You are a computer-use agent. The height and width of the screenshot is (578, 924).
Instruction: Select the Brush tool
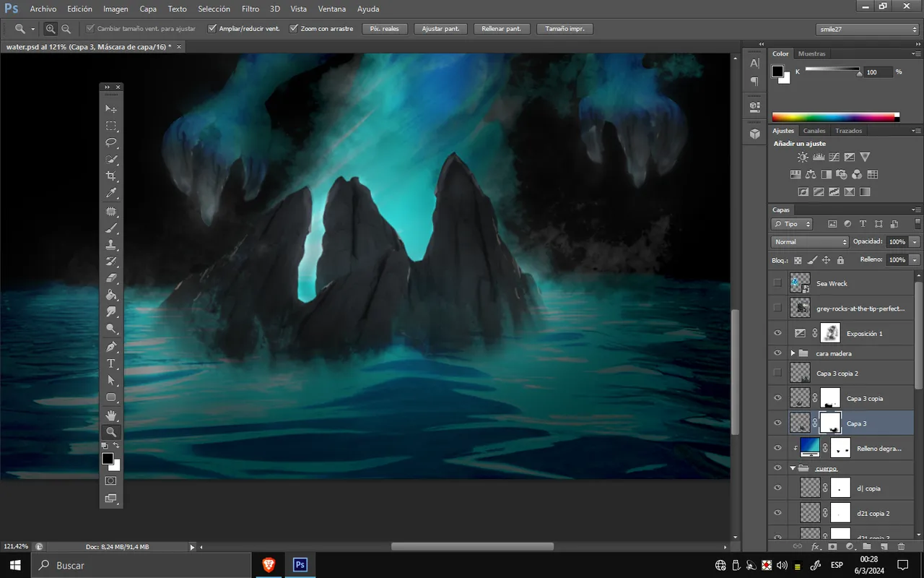coord(111,228)
